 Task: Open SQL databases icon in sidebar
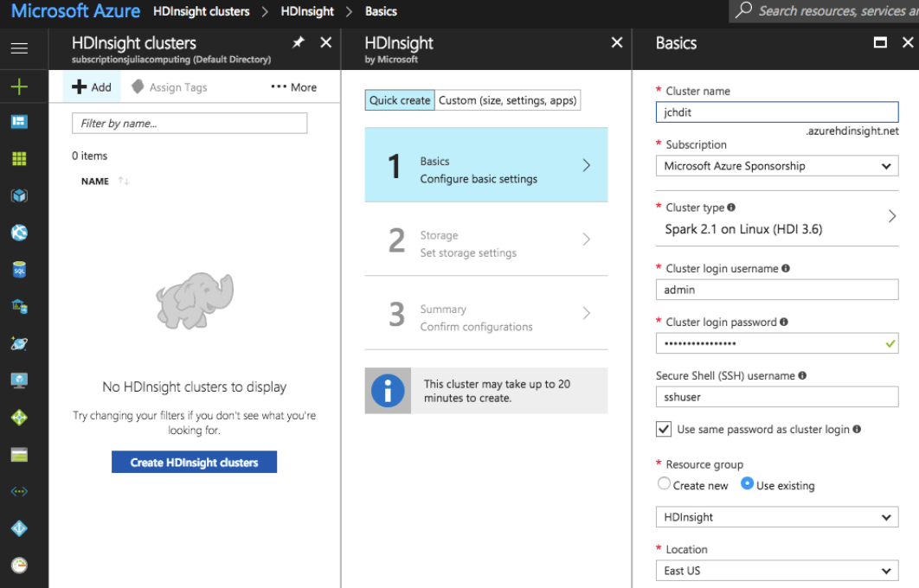19,270
